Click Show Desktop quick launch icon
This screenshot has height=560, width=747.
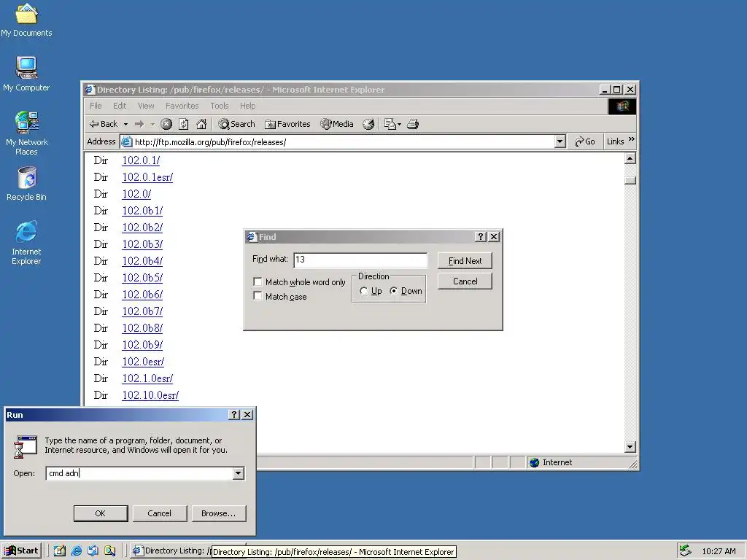(x=60, y=551)
